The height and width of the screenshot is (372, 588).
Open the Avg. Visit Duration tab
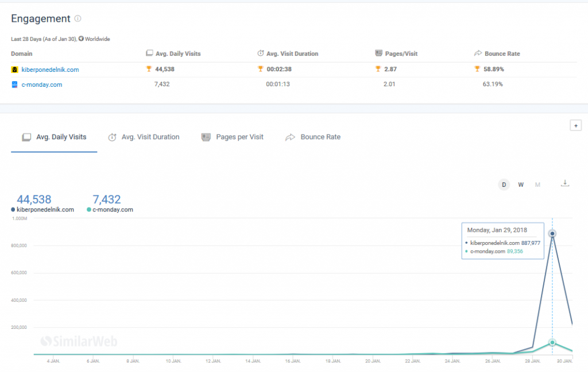click(x=144, y=137)
